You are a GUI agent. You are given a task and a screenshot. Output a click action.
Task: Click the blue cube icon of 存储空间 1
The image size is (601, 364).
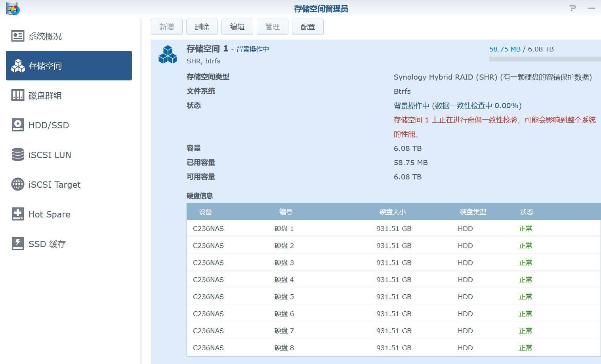(x=168, y=55)
